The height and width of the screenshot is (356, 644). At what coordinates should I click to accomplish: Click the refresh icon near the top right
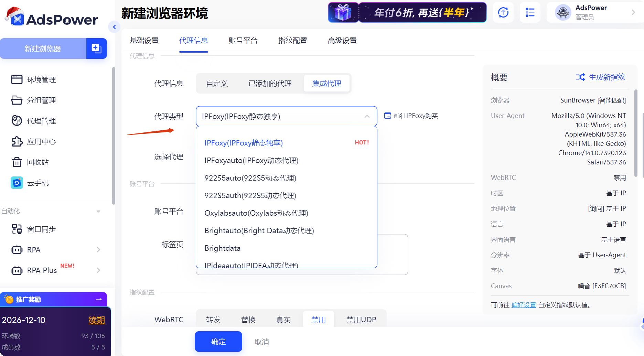[503, 12]
